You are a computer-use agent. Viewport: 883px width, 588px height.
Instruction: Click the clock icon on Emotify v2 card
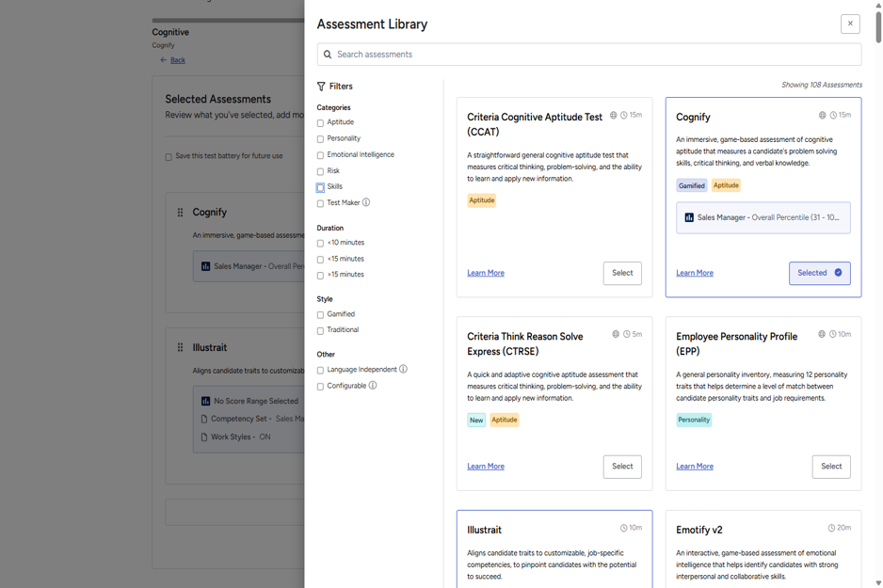(831, 528)
